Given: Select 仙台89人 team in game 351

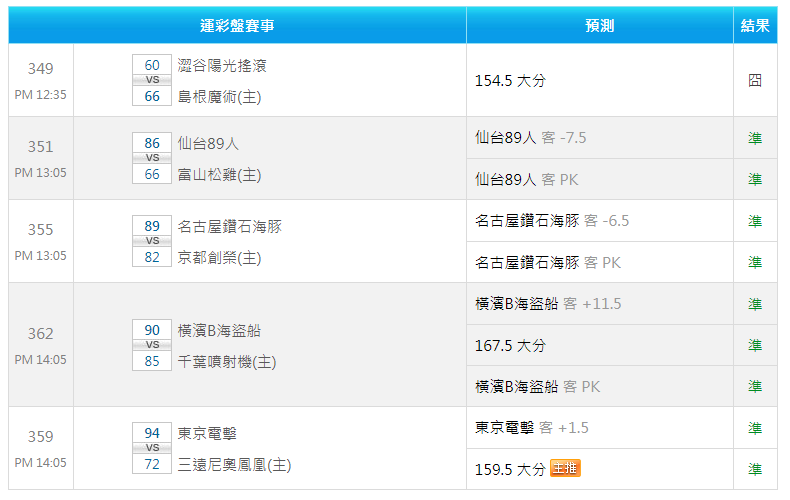Looking at the screenshot, I should (x=210, y=143).
